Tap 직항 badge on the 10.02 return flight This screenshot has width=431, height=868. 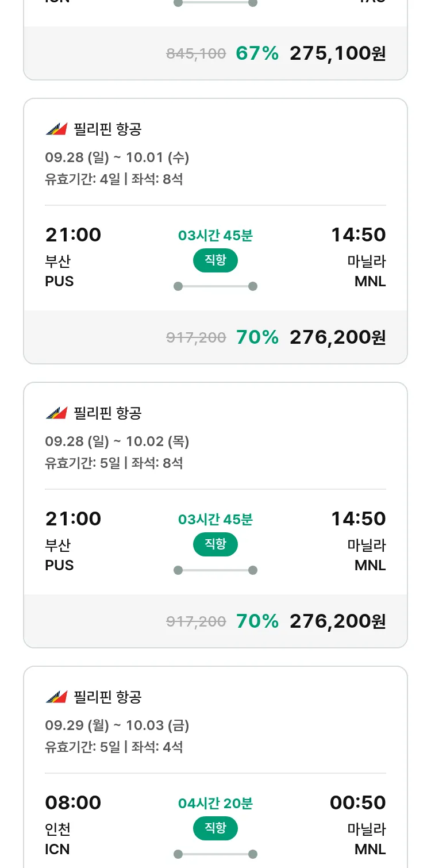(x=215, y=544)
